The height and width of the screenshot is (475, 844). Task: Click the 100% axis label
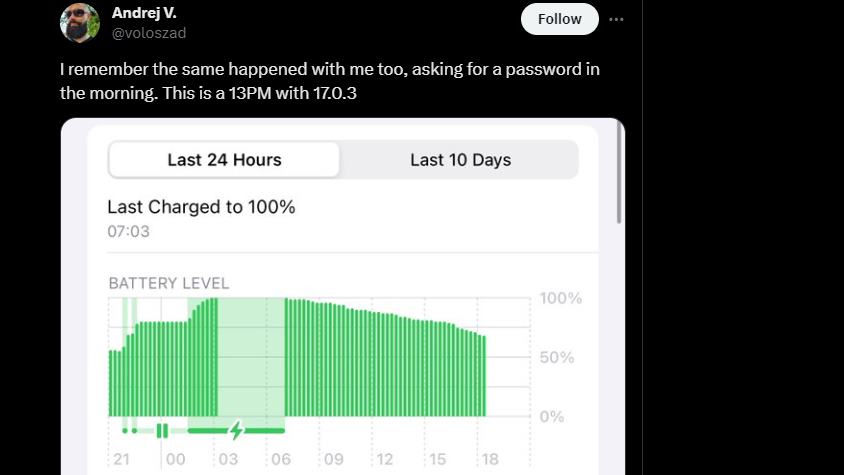(560, 298)
